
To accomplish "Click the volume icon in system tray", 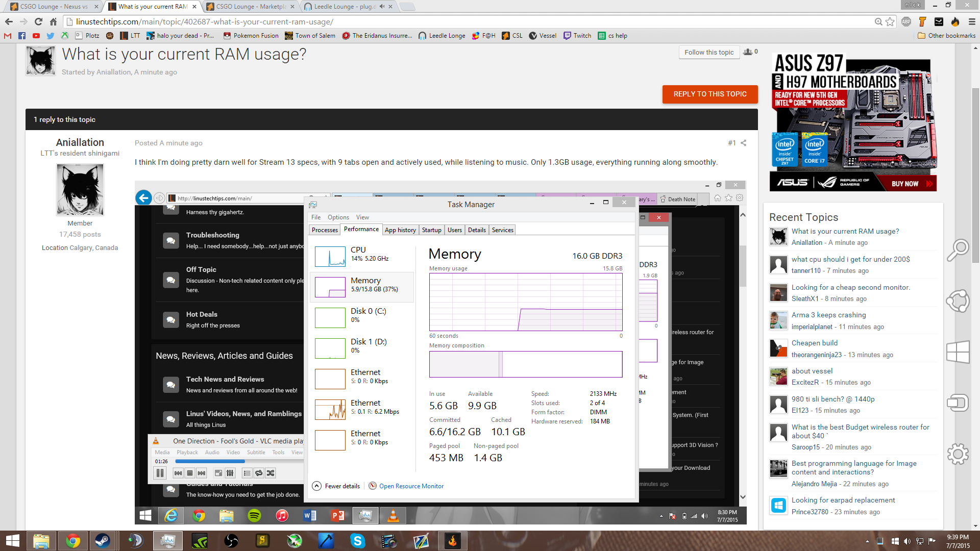I will [907, 541].
